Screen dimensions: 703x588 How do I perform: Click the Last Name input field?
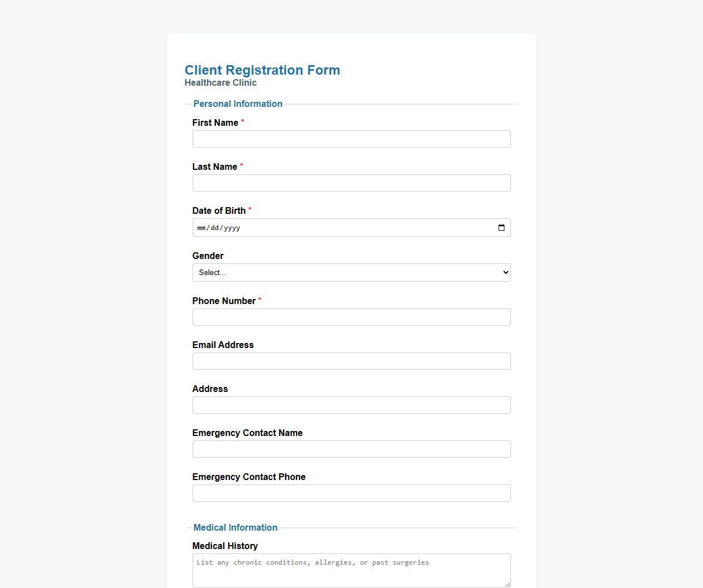tap(351, 183)
